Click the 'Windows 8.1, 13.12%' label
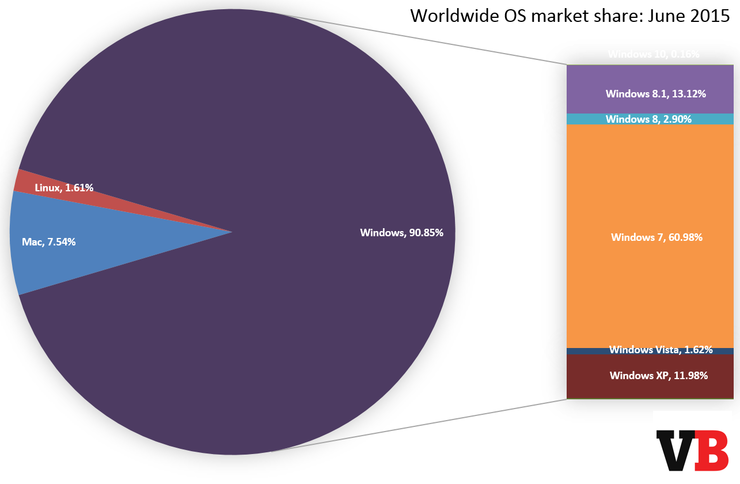Screen dimensions: 740x484 click(656, 94)
